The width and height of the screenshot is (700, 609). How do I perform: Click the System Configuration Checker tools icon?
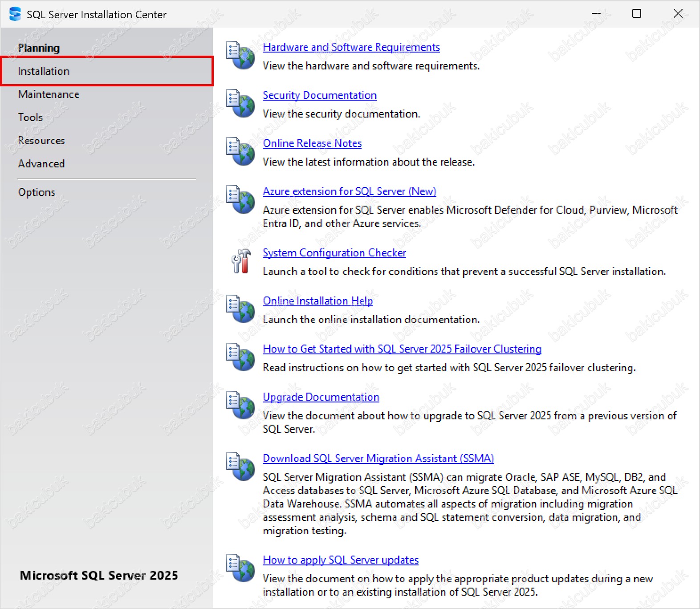pyautogui.click(x=240, y=261)
